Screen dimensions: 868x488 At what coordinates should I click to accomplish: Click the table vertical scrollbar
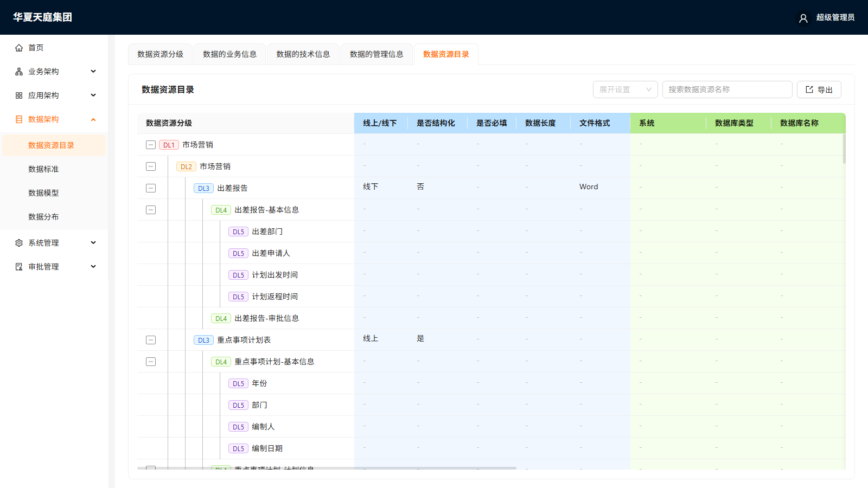844,149
